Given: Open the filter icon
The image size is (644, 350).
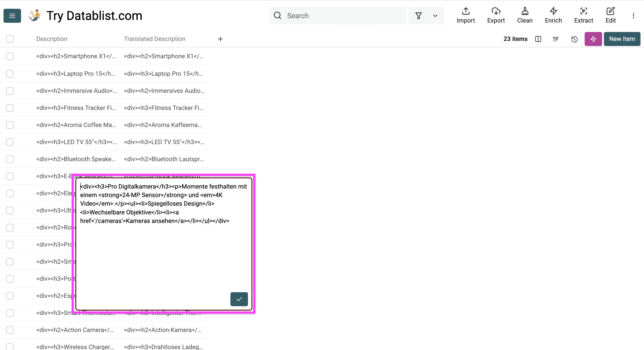Looking at the screenshot, I should (x=419, y=16).
